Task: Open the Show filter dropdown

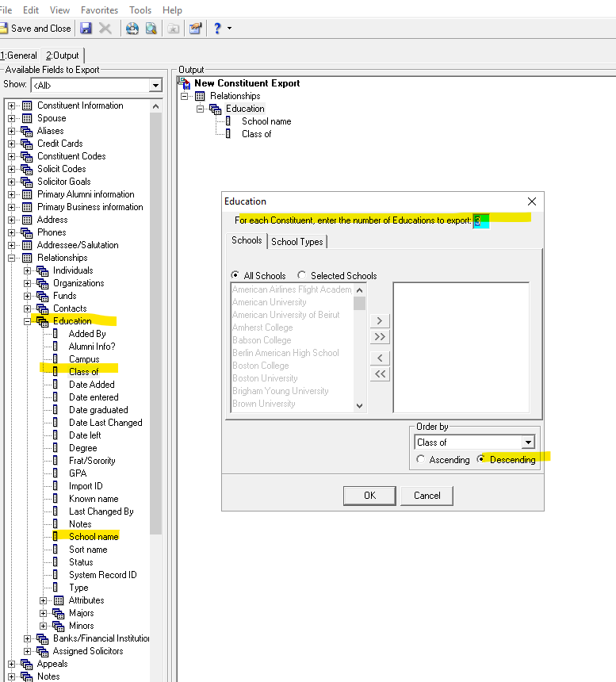Action: tap(155, 86)
